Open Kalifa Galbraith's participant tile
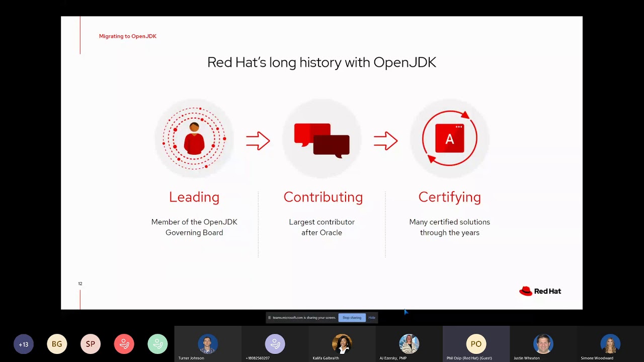The width and height of the screenshot is (644, 362). pyautogui.click(x=342, y=344)
